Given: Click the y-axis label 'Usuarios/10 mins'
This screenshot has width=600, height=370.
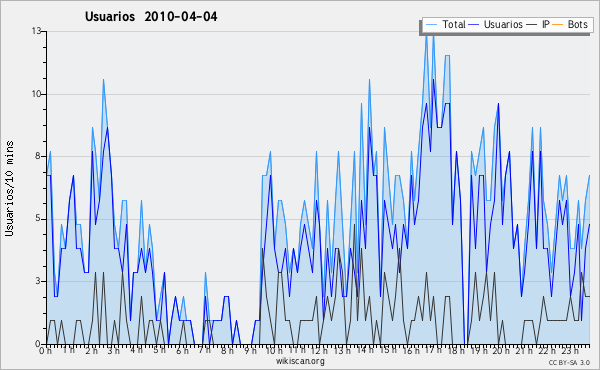Looking at the screenshot, I should tap(9, 188).
